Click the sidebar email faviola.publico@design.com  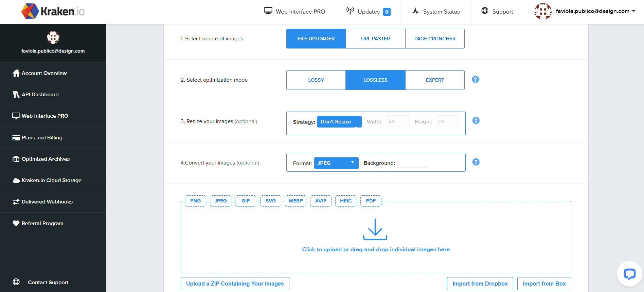(53, 51)
